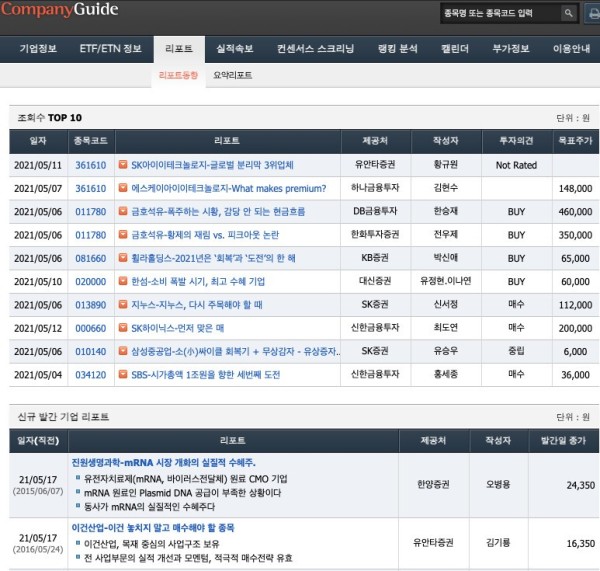This screenshot has width=600, height=571.
Task: Open stock code 361610 in 2021/05/07 row
Action: (91, 189)
